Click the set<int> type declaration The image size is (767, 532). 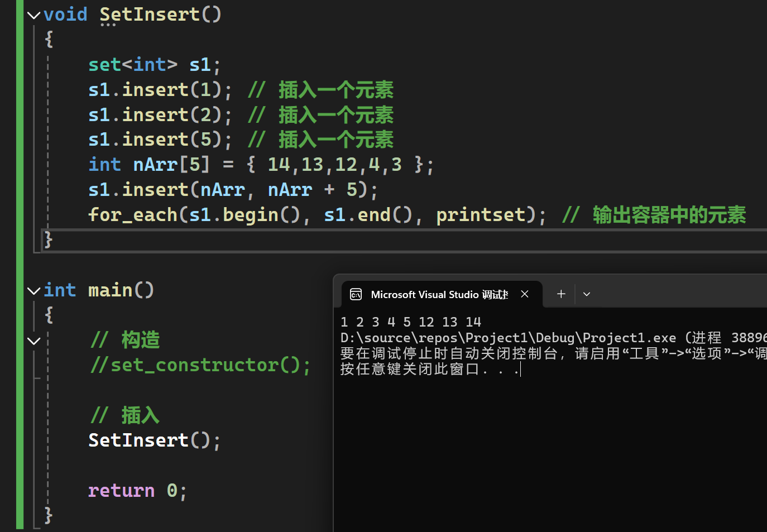point(132,65)
